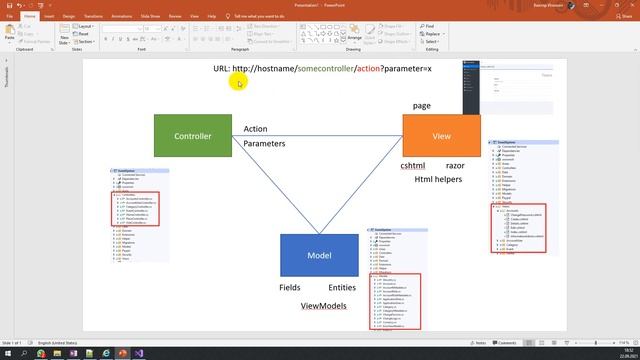Image resolution: width=640 pixels, height=360 pixels.
Task: Open purple Visual Studio from the taskbar
Action: (139, 353)
